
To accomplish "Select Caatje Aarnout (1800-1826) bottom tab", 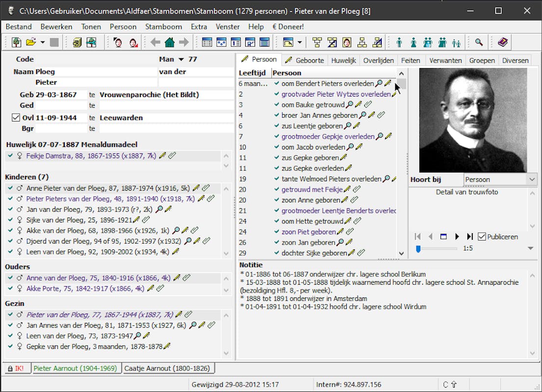I will click(167, 368).
